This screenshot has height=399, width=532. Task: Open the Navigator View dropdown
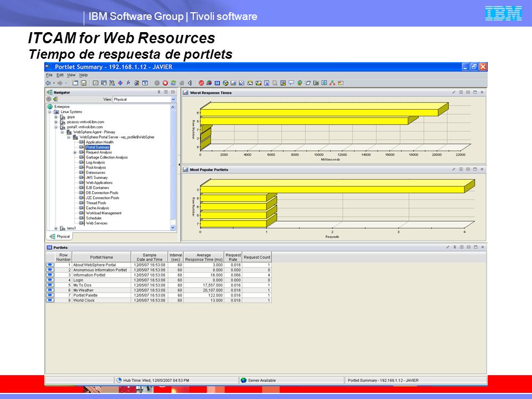click(x=173, y=99)
